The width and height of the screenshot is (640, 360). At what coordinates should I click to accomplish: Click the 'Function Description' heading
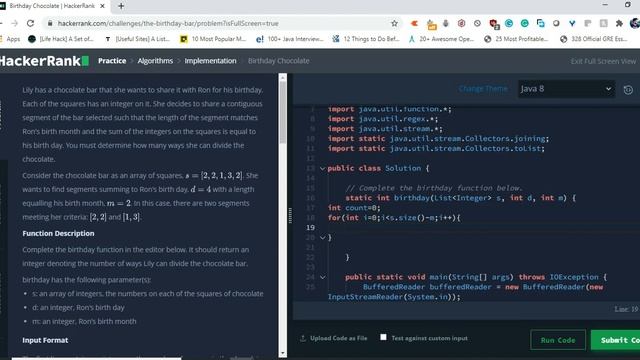tap(58, 233)
